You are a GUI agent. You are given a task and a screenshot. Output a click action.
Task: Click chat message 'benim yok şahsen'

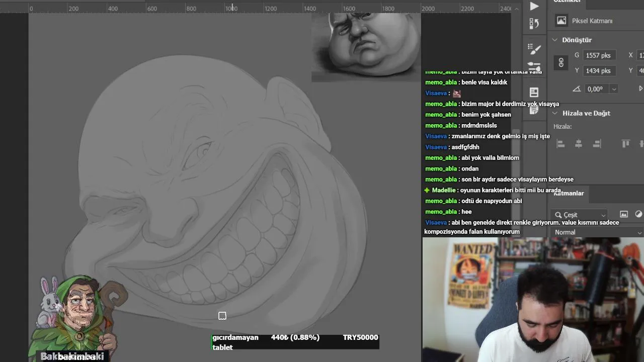(486, 115)
